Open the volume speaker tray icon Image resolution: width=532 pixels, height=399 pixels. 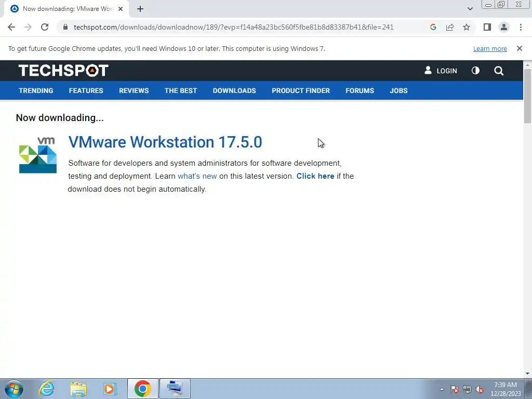(x=480, y=389)
